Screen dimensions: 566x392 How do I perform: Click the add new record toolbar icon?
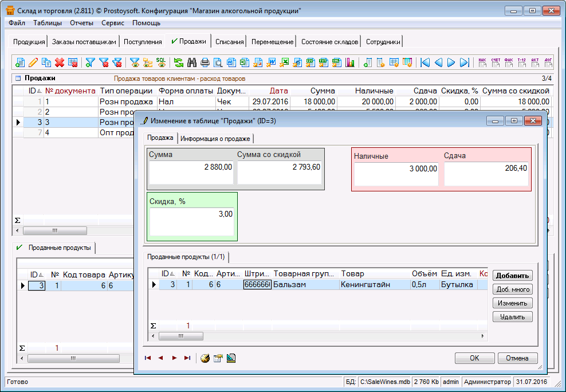click(20, 62)
